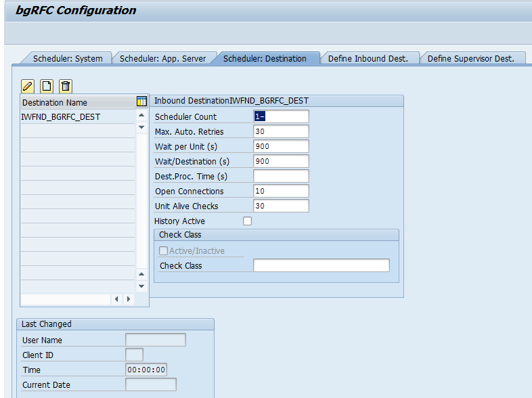Viewport: 532px width, 398px height.
Task: Click the empty Dest.Proc. Time field
Action: pyautogui.click(x=281, y=176)
